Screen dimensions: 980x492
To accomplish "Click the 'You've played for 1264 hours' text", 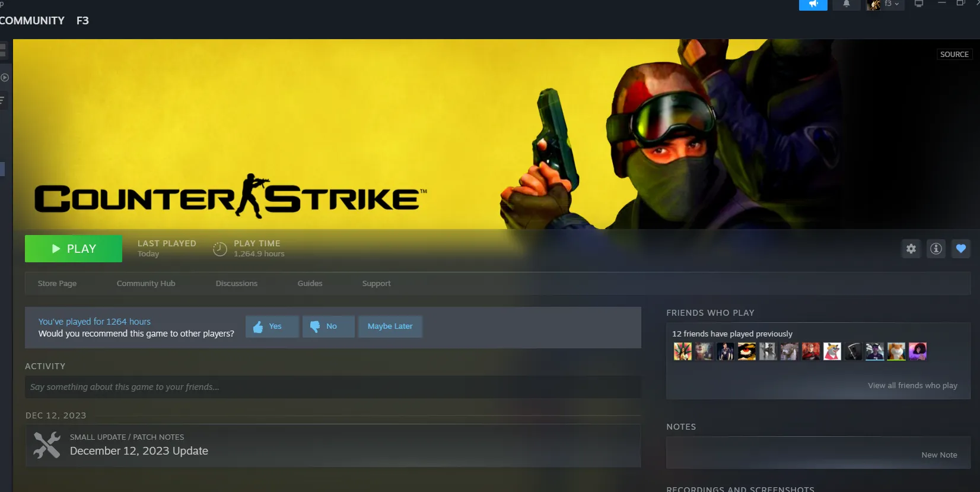I will 94,322.
